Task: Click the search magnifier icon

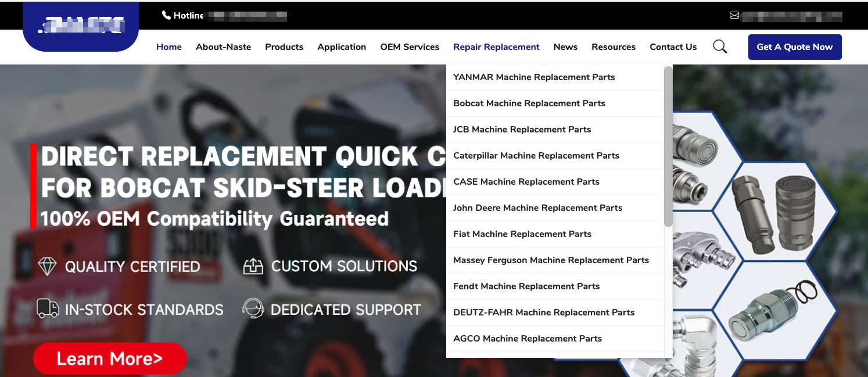Action: pos(720,47)
